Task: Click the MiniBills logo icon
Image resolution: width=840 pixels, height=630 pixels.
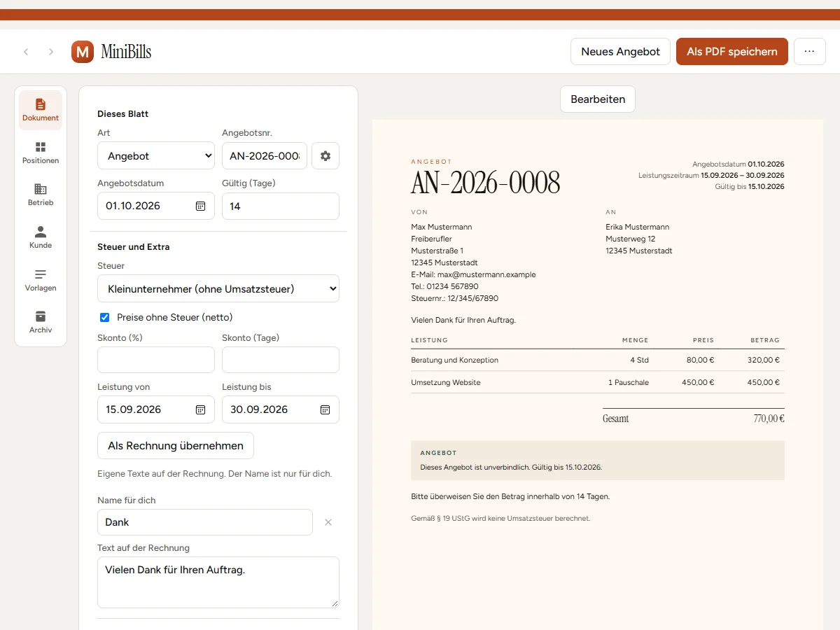Action: coord(83,52)
